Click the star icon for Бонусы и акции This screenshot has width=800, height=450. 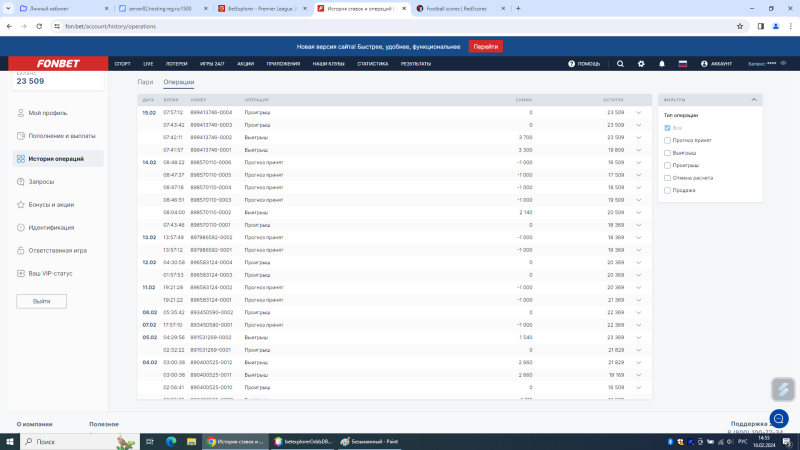(21, 204)
